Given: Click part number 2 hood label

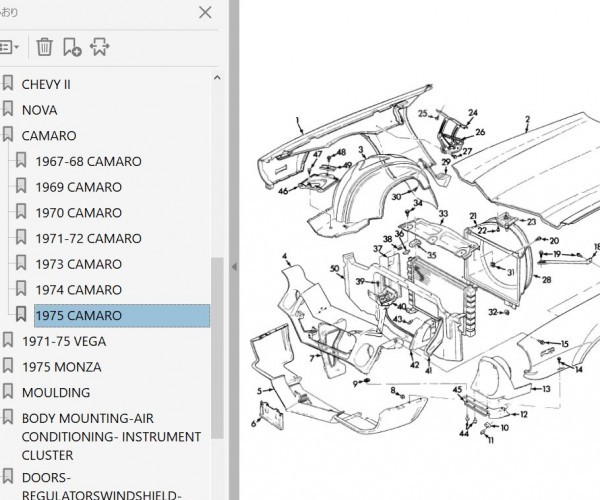Looking at the screenshot, I should [x=527, y=119].
